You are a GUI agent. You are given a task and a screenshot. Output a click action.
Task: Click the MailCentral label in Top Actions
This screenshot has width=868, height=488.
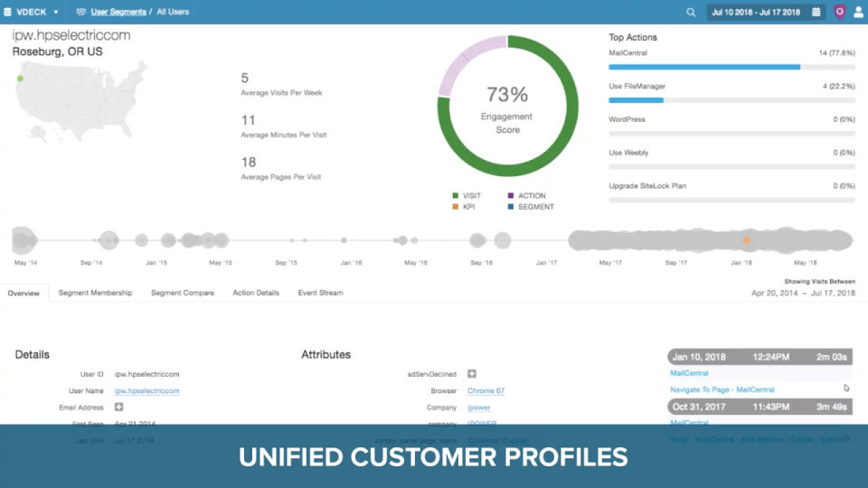tap(627, 53)
